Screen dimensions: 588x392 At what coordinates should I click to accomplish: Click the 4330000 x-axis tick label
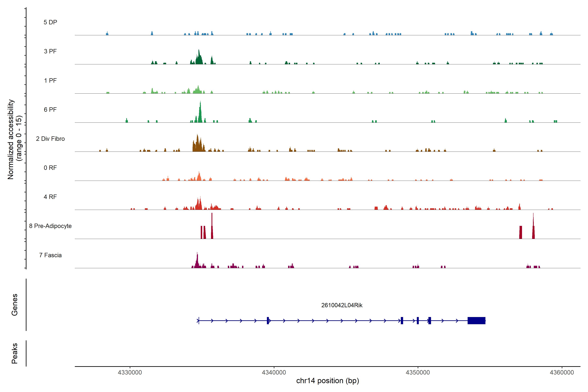point(130,372)
